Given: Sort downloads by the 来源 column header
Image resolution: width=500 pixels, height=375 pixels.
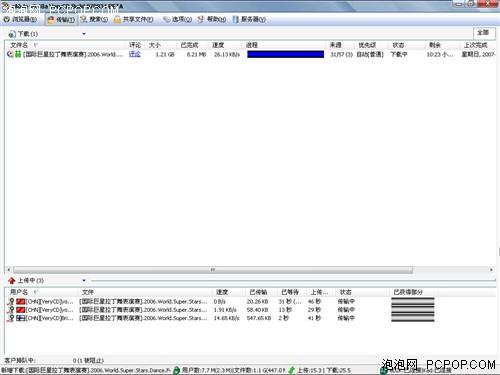Looking at the screenshot, I should pyautogui.click(x=335, y=45).
